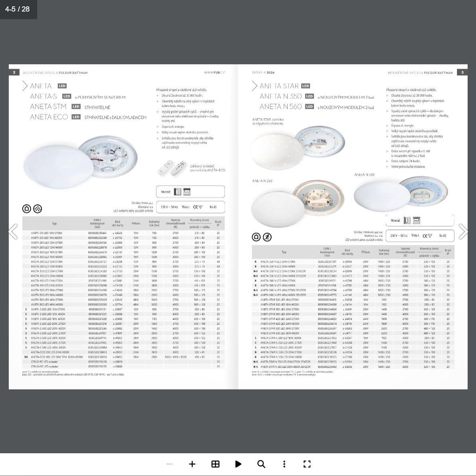Click the SVÍTIDLA 2024 header text
Image resolution: width=476 pixels, height=476 pixels.
pos(263,73)
